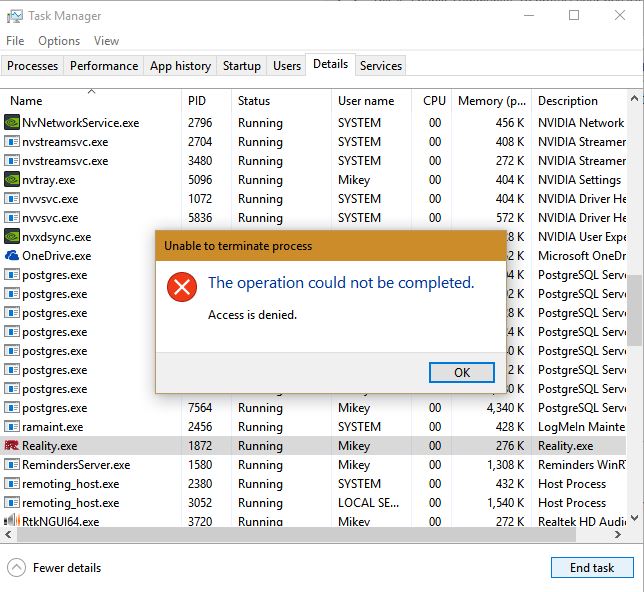
Task: Collapse view with Fewer details chevron
Action: click(x=16, y=568)
